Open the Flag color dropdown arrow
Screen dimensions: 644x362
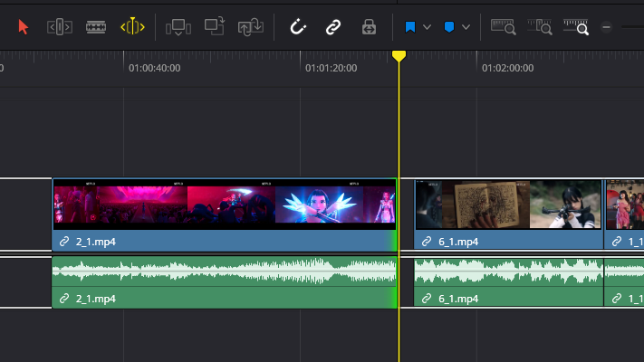pos(427,27)
